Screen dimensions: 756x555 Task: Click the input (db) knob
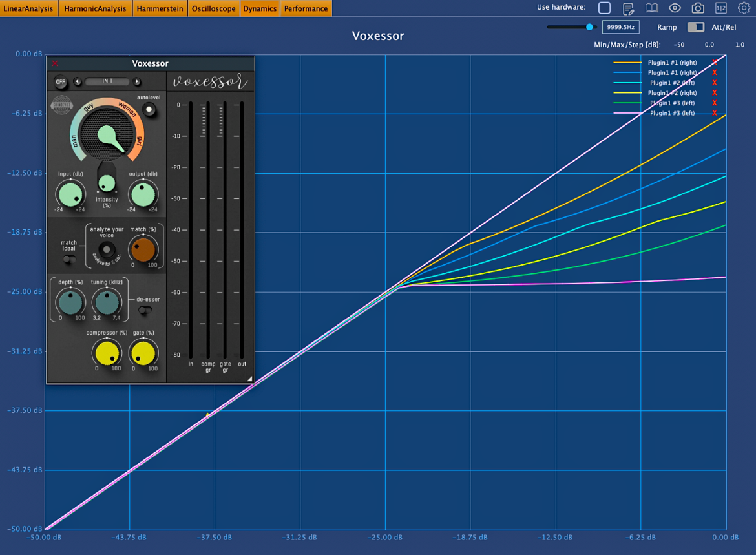[70, 194]
